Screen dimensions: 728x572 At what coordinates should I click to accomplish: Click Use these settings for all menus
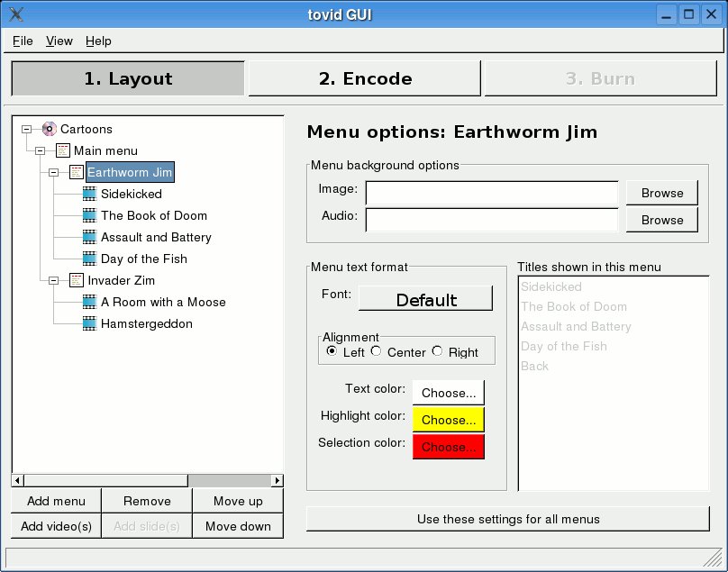tap(508, 519)
